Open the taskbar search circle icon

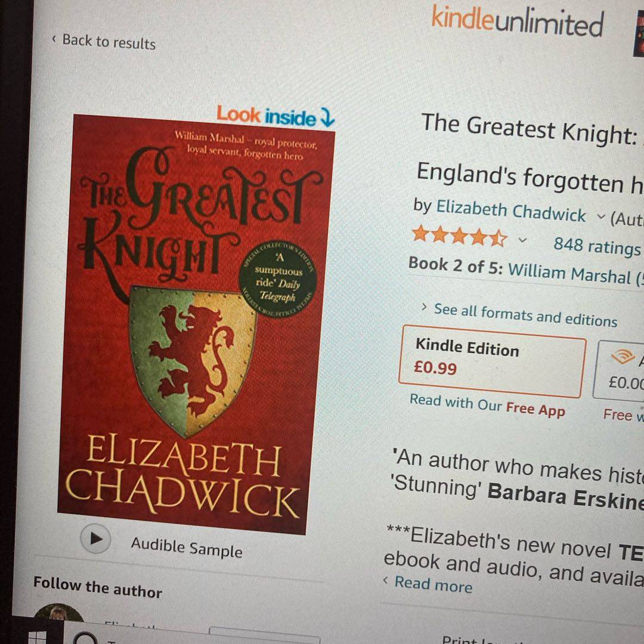coord(86,639)
